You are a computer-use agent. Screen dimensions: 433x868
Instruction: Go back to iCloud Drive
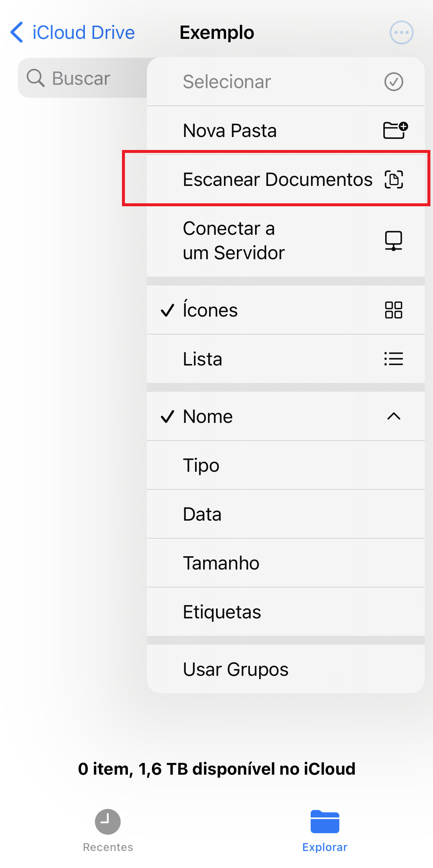tap(72, 32)
